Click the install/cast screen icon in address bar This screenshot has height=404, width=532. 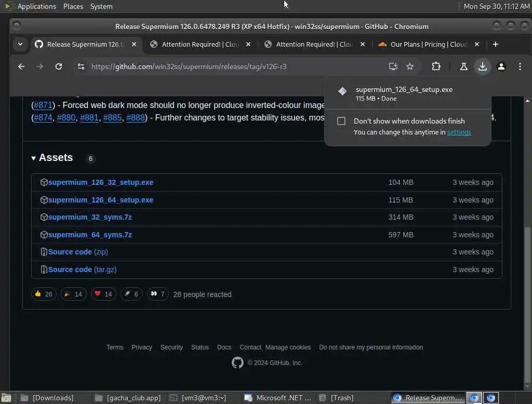(x=393, y=66)
